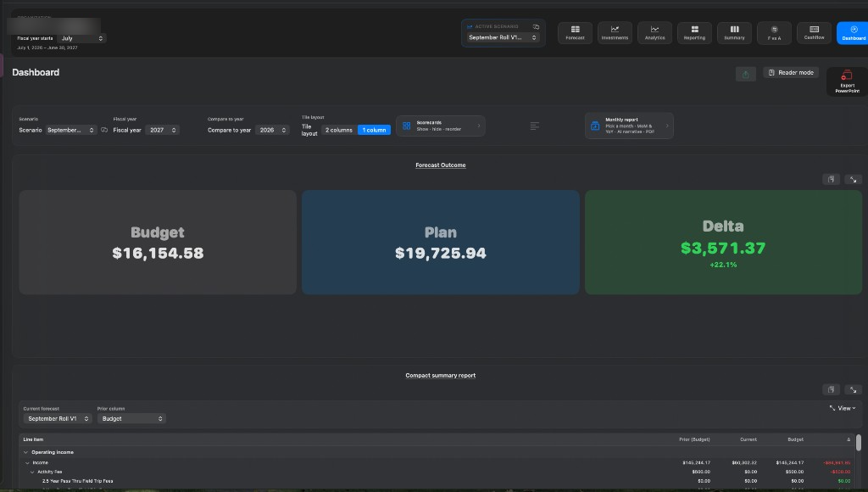This screenshot has width=868, height=492.
Task: Open the Forecast view
Action: tap(575, 33)
